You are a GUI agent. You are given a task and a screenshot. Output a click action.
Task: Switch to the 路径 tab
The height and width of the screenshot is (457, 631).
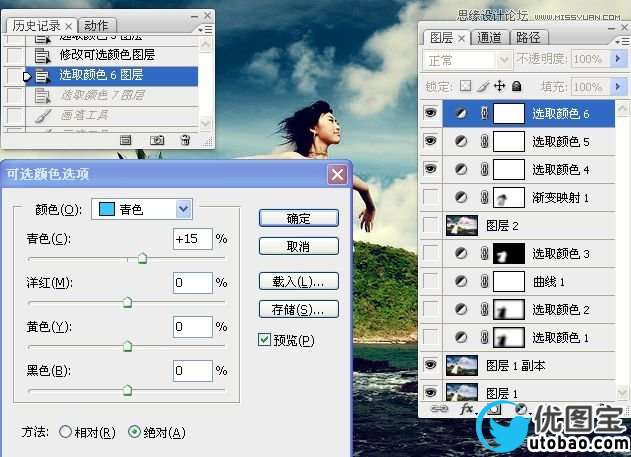tap(528, 38)
